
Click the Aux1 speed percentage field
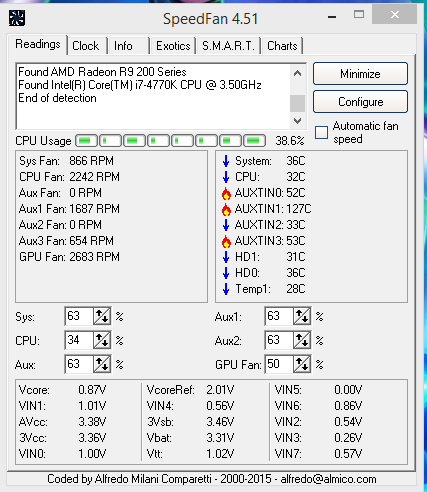click(279, 316)
